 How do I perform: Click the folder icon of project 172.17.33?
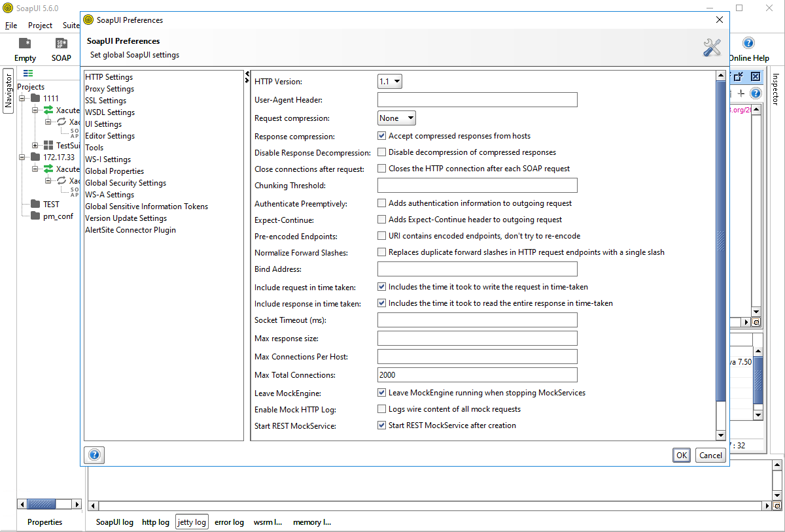click(x=35, y=157)
